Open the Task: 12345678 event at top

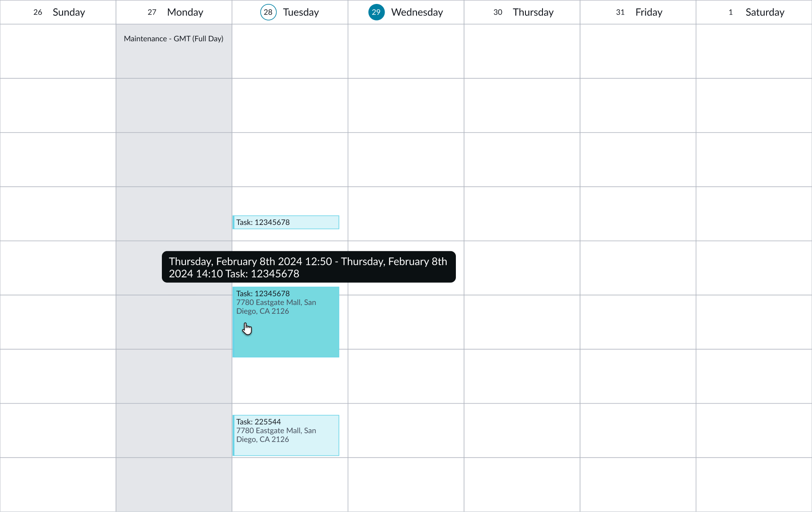coord(285,222)
